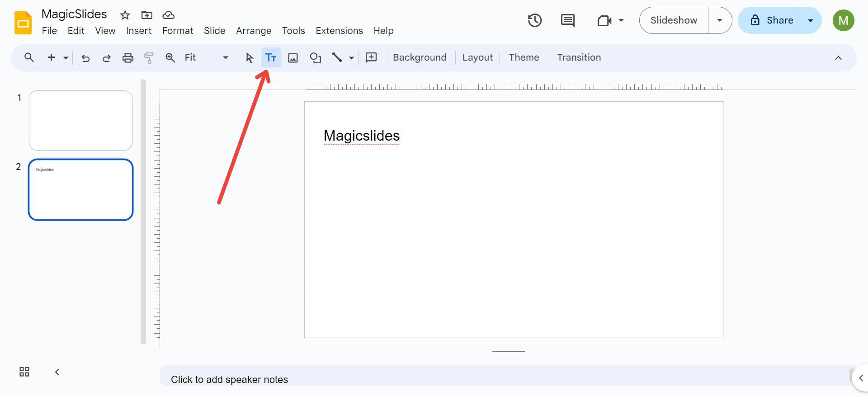Image resolution: width=868 pixels, height=397 pixels.
Task: Click the move to folder icon
Action: 147,15
